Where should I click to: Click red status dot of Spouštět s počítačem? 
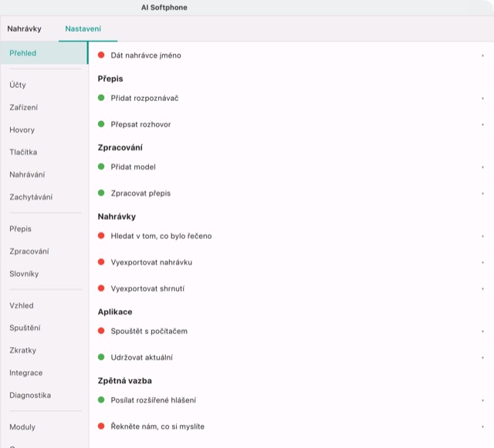[x=101, y=331]
